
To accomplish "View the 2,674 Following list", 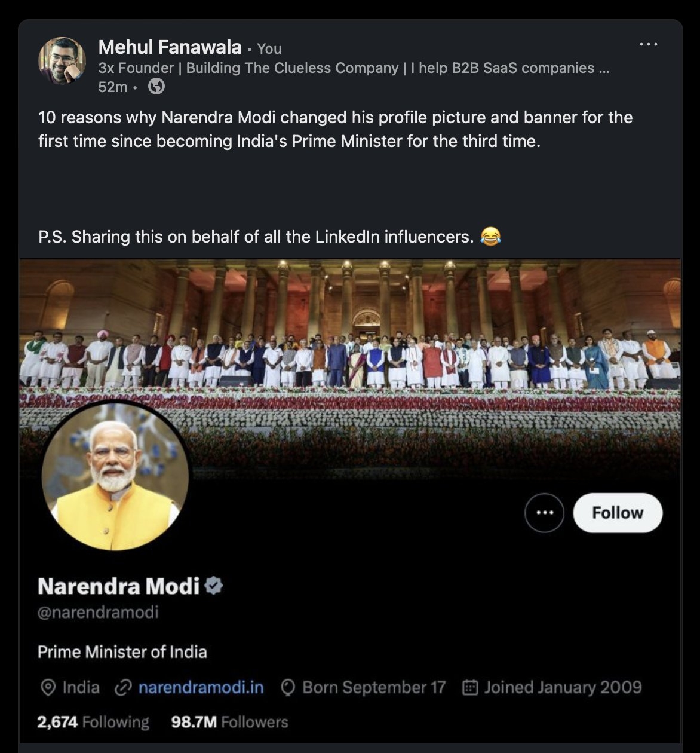I will 93,722.
